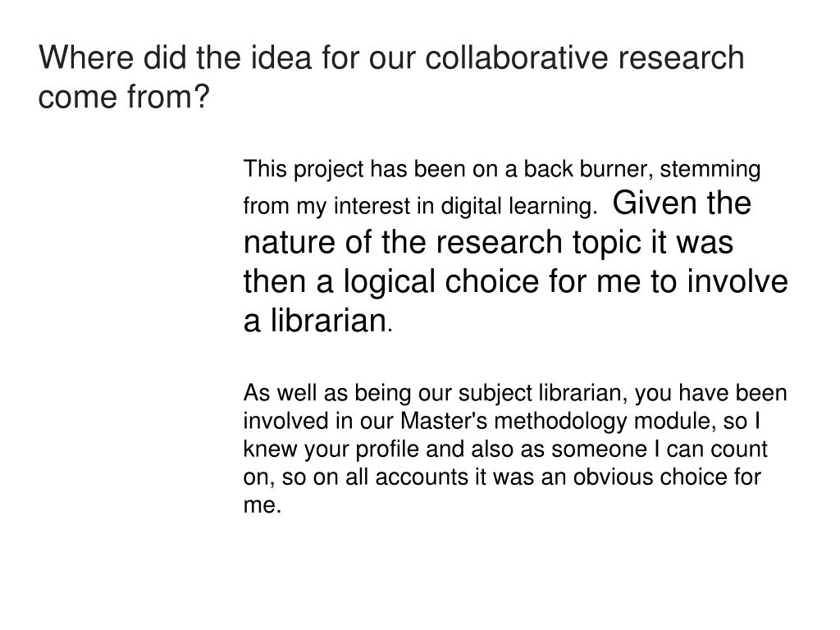Click the large words 'Given the'

(682, 203)
